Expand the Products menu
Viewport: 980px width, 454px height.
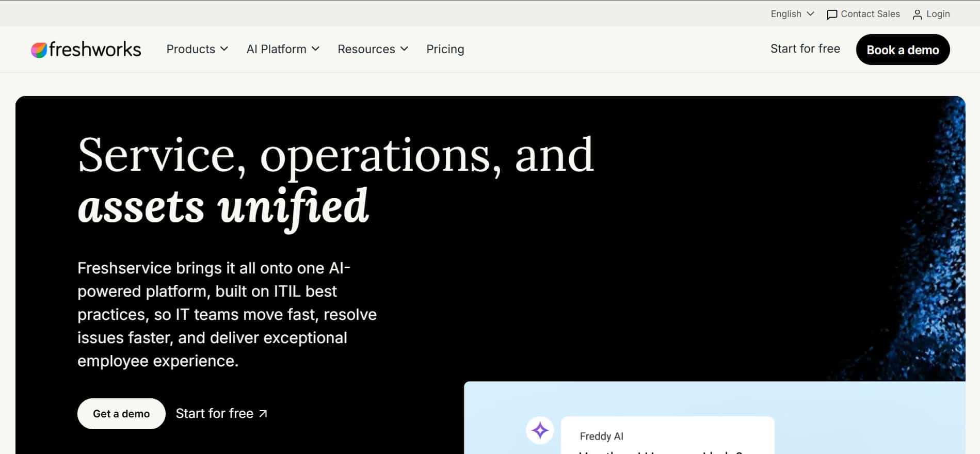(197, 49)
